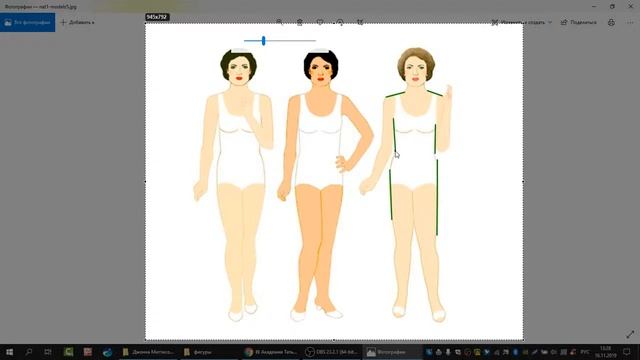640x360 pixels.
Task: Open Task View from taskbar
Action: pos(48,352)
